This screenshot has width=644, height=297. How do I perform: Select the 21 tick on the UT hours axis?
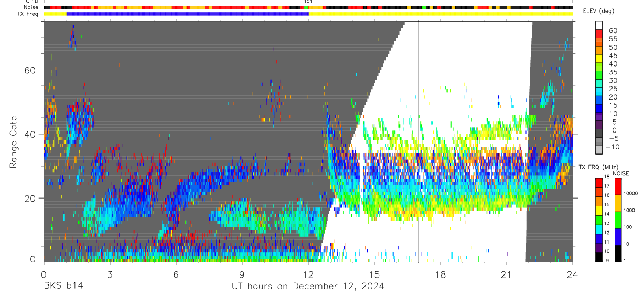pyautogui.click(x=507, y=274)
